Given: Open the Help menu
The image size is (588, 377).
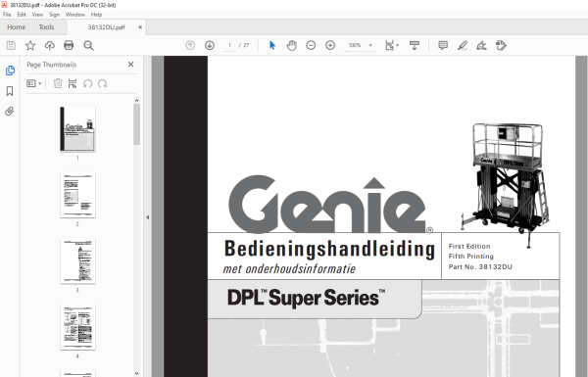Looking at the screenshot, I should pos(96,15).
